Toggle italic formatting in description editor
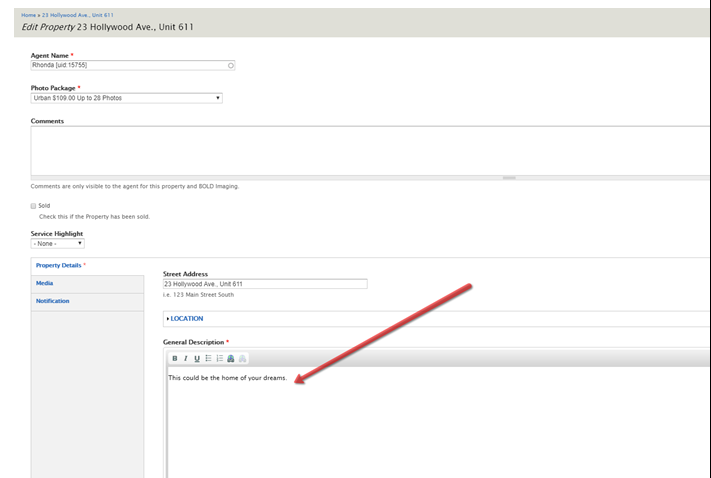Viewport: 711px width, 478px height. pos(186,358)
